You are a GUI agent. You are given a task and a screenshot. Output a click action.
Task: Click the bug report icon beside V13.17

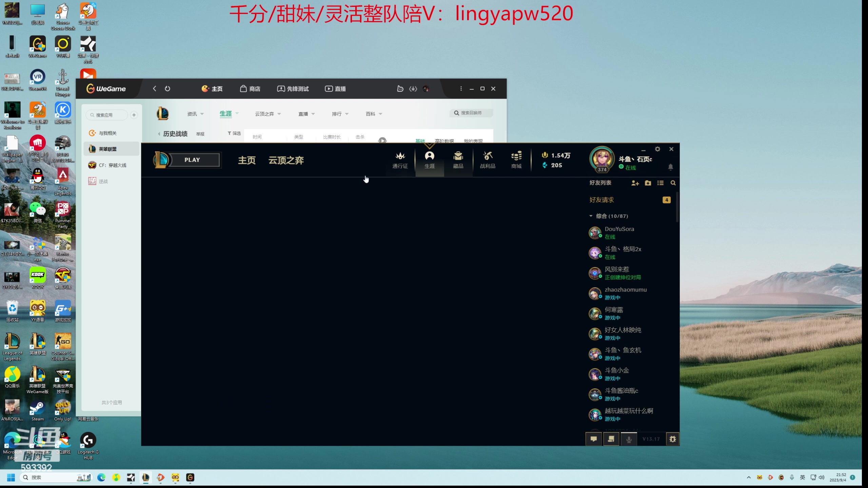click(x=673, y=439)
